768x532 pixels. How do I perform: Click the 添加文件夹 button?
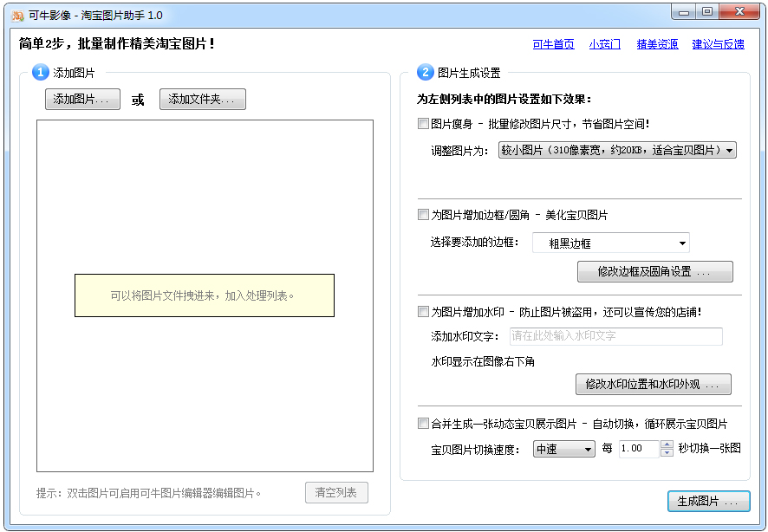[x=202, y=99]
